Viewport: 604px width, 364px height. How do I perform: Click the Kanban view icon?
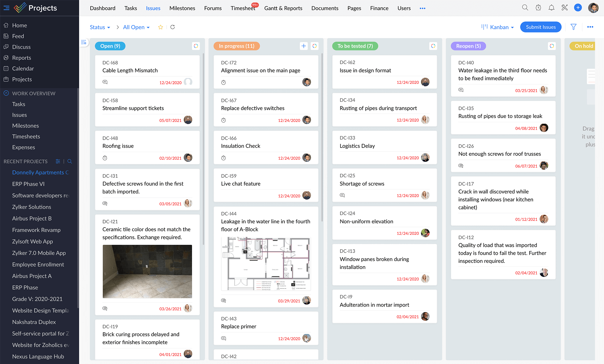click(484, 27)
